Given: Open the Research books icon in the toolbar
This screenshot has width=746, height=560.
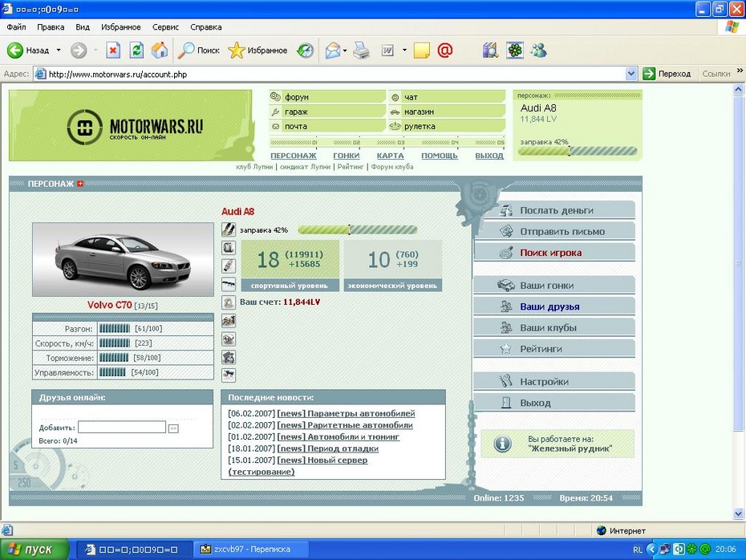Looking at the screenshot, I should (490, 50).
